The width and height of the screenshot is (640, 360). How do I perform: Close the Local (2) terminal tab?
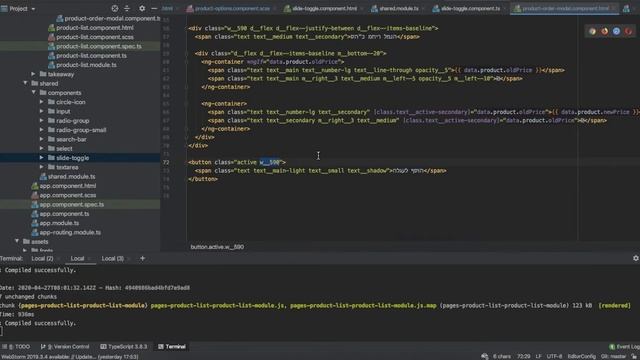click(58, 259)
